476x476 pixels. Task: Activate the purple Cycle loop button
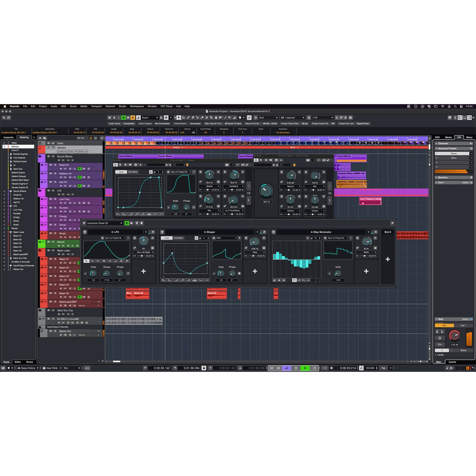pyautogui.click(x=286, y=368)
